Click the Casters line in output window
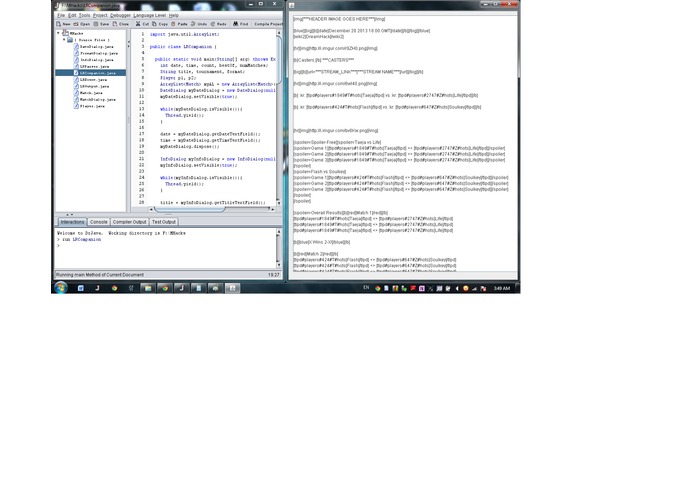 tap(324, 60)
